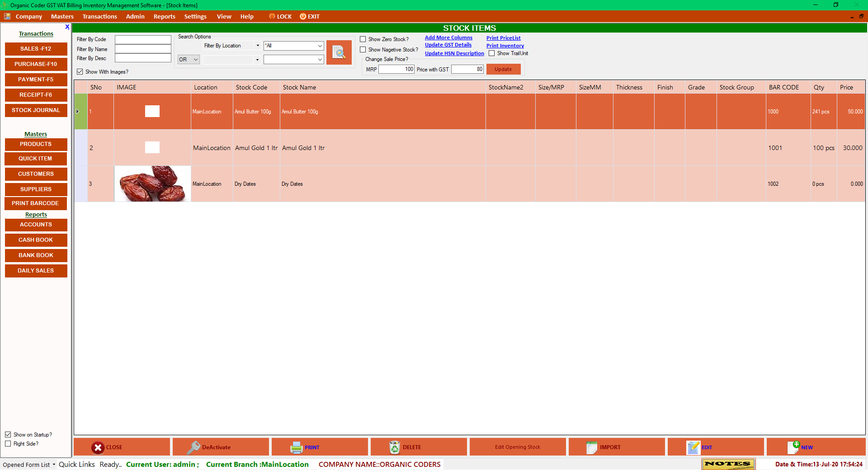Click the IMPORT icon button
868x470 pixels.
tap(592, 447)
